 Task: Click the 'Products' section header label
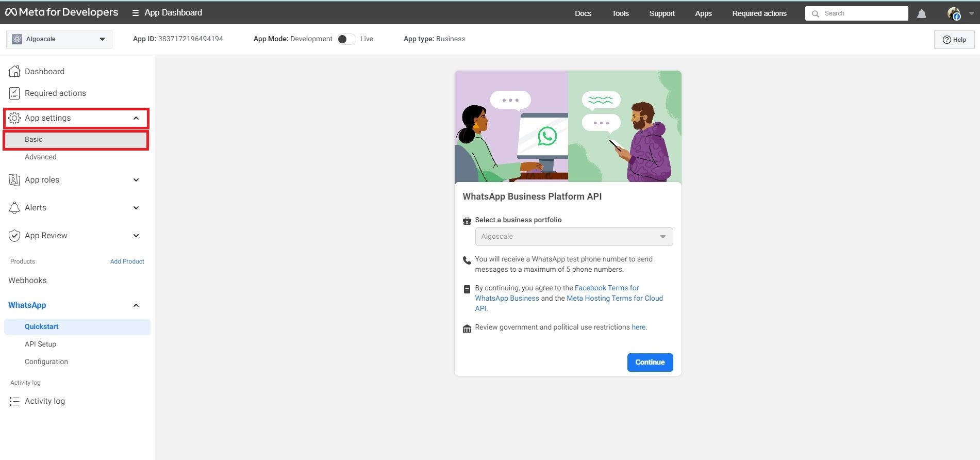(23, 261)
